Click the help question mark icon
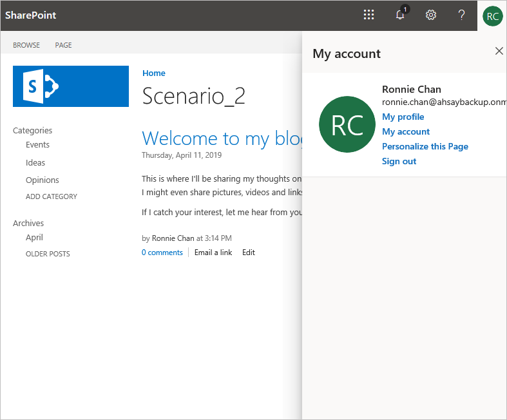Screen dimensions: 507x420 (x=461, y=15)
